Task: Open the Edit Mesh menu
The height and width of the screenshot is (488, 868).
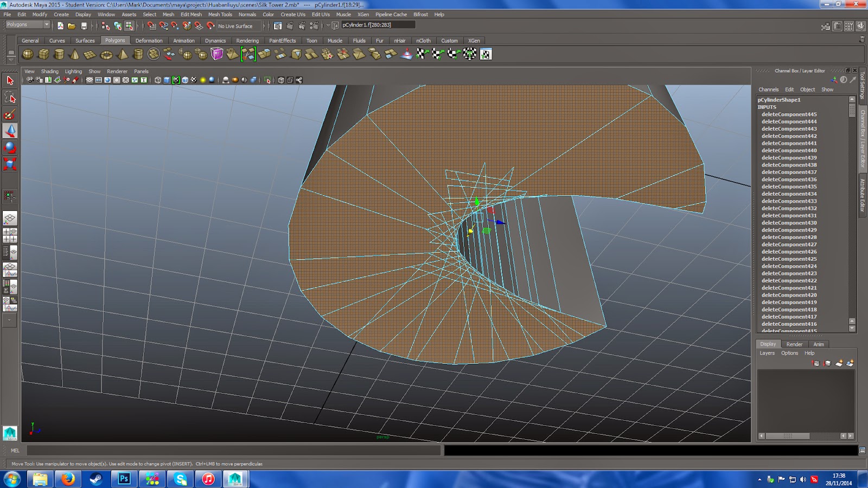Action: coord(191,15)
